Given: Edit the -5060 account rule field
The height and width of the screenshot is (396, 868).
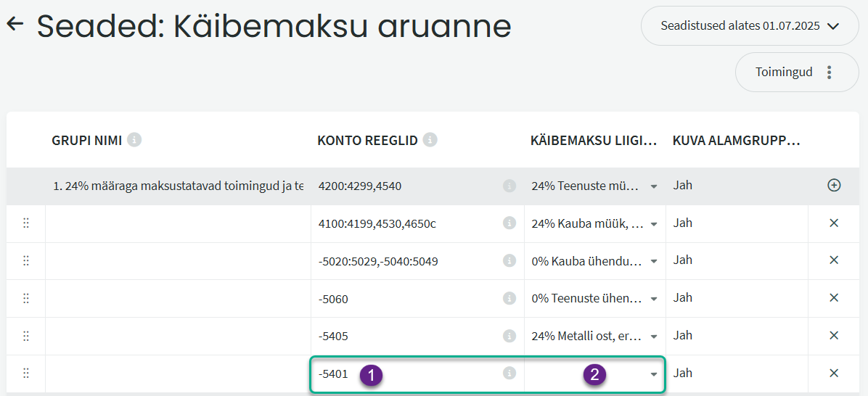Looking at the screenshot, I should pos(406,299).
